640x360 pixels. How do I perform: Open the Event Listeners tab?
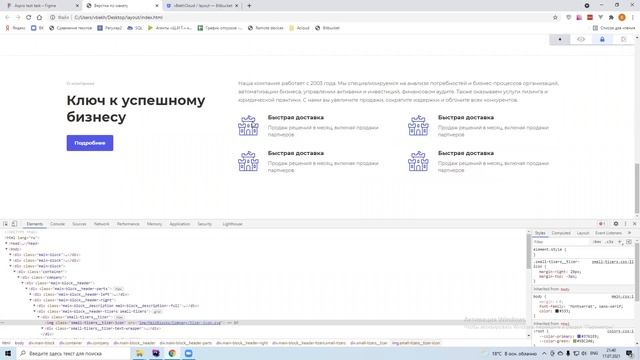point(608,233)
